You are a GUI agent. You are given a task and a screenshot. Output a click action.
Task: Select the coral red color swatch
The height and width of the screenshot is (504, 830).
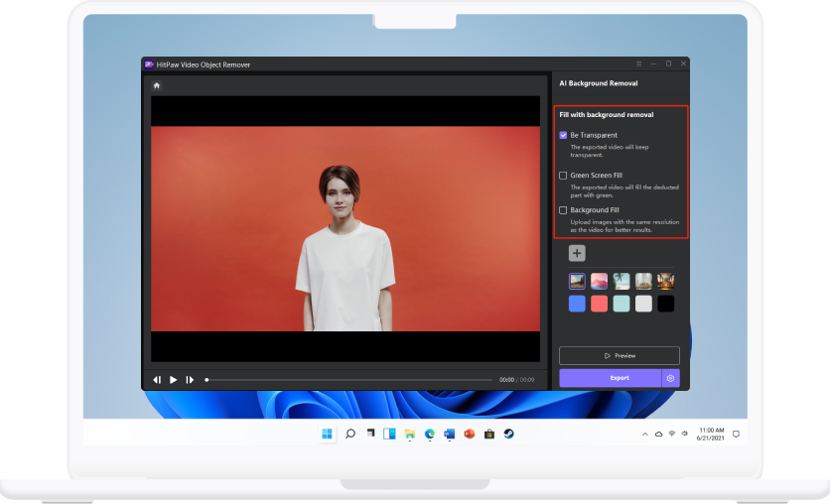[x=599, y=304]
